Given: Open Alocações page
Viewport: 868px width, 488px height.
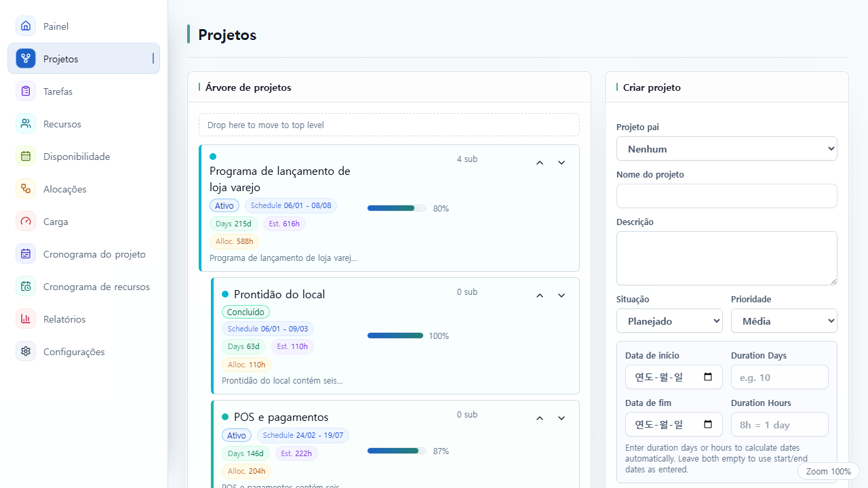Looking at the screenshot, I should pos(84,189).
